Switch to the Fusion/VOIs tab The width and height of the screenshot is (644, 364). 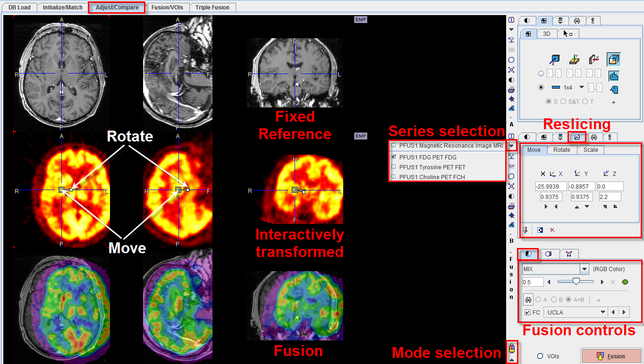pyautogui.click(x=167, y=8)
